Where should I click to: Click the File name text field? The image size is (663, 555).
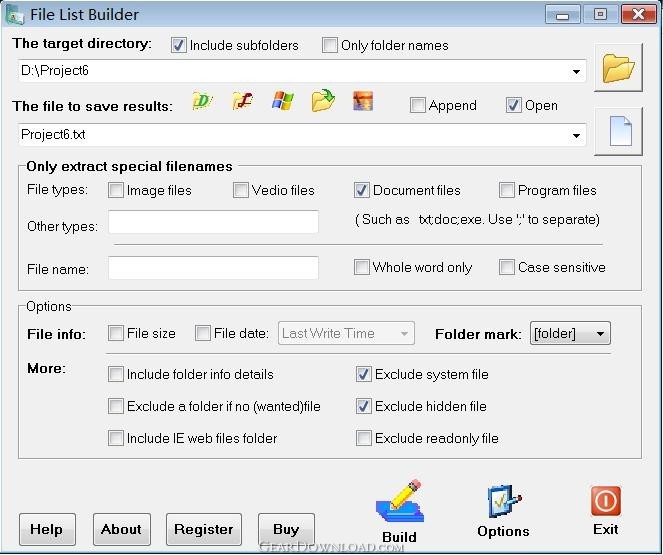213,268
